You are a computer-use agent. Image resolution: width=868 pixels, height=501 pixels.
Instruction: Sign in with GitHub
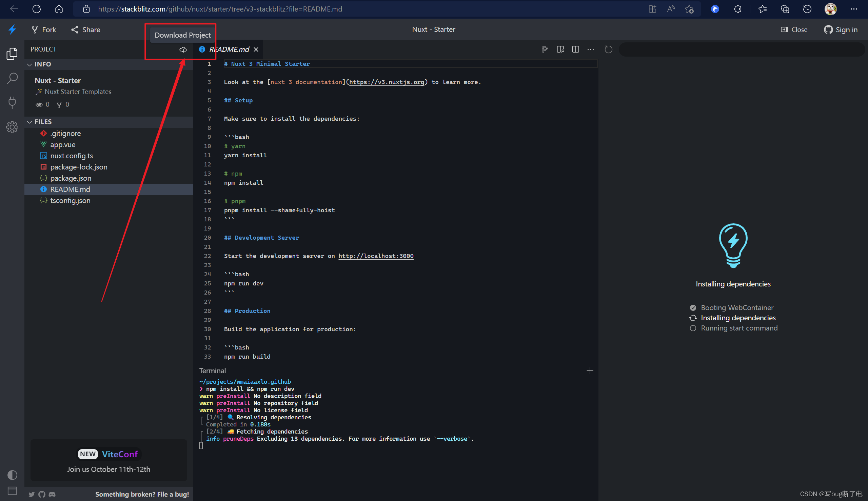841,29
